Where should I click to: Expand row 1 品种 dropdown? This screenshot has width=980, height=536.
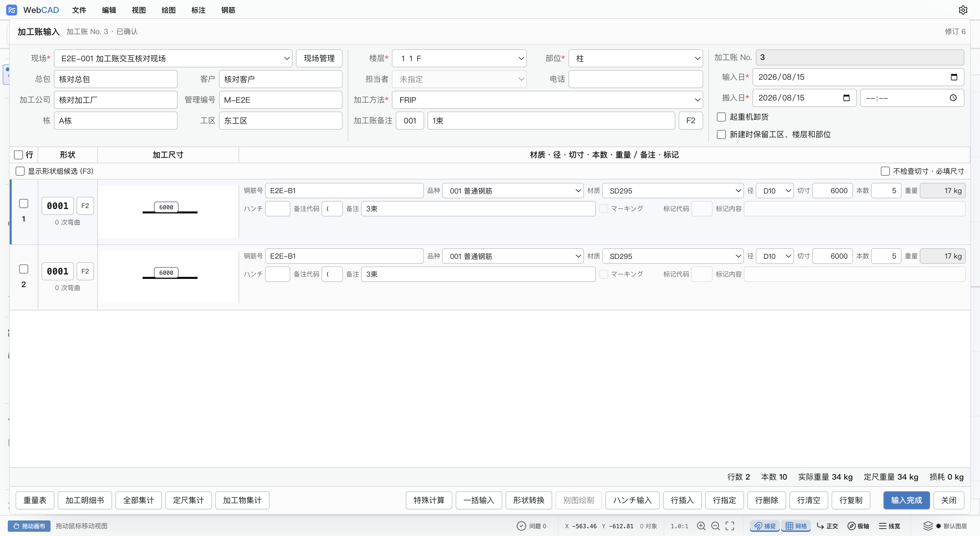[x=513, y=191]
